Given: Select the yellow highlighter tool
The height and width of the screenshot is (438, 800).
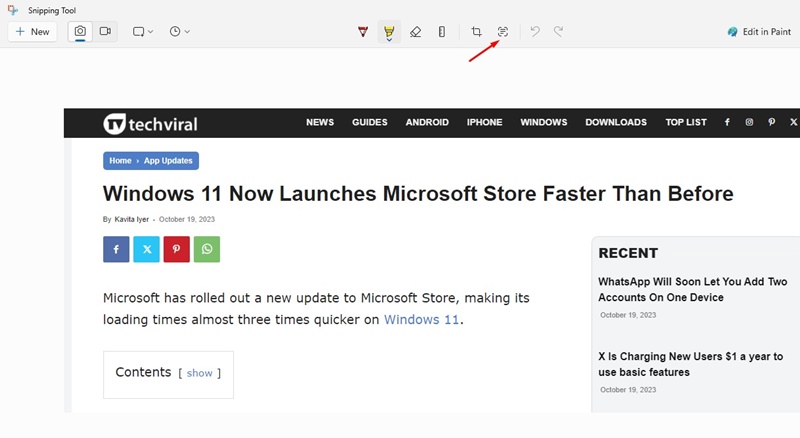Looking at the screenshot, I should [389, 32].
